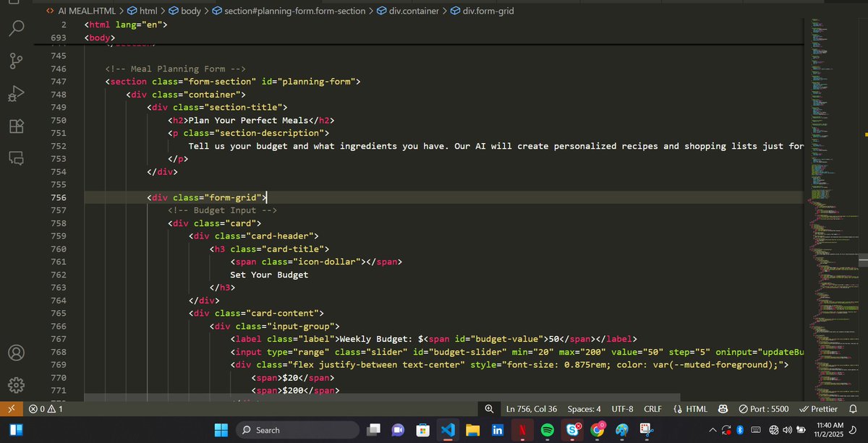Open Snipping Tool from taskbar
Image resolution: width=868 pixels, height=443 pixels.
647,430
